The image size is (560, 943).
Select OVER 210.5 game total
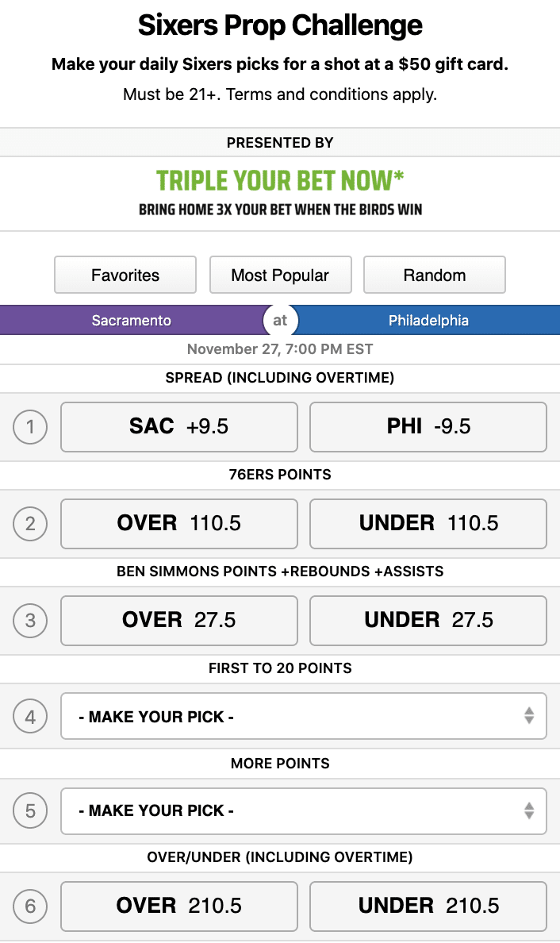click(179, 906)
